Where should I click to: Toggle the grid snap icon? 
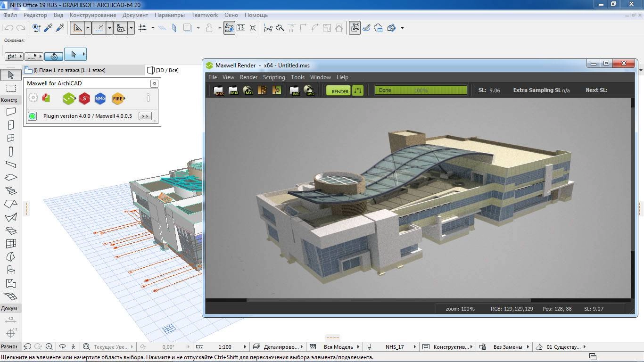[x=143, y=28]
